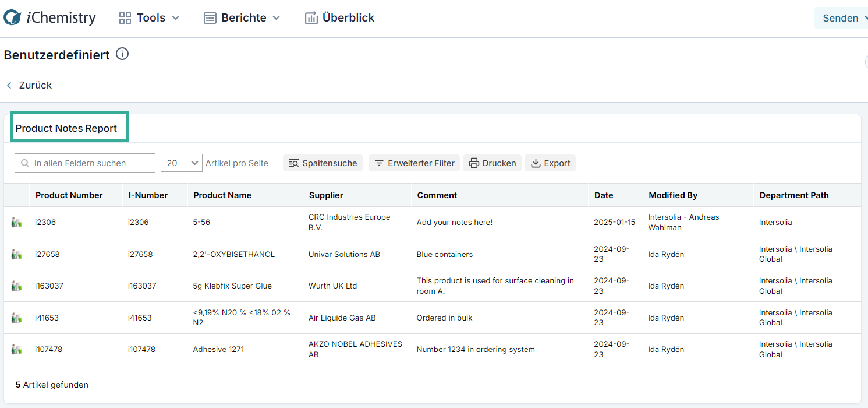Click the product icon in row i163037
868x408 pixels.
tap(16, 286)
